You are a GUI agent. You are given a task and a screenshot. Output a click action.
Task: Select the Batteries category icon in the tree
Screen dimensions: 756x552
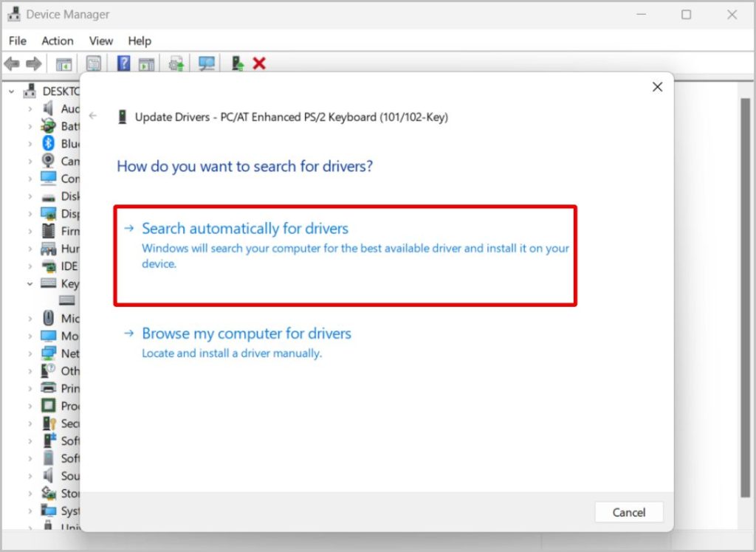point(48,126)
